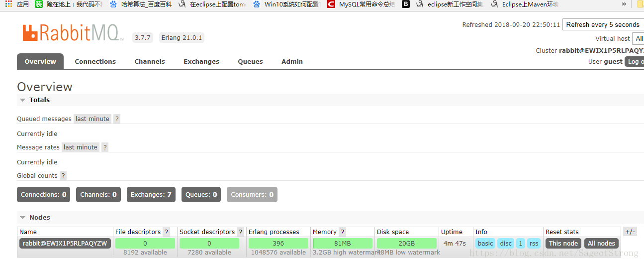Switch to the Overview tab
This screenshot has height=263, width=644.
point(40,61)
